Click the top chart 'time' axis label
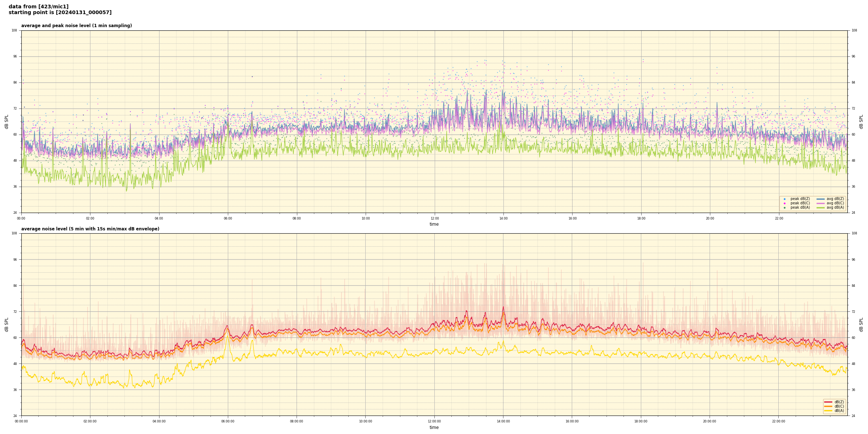This screenshot has height=434, width=868. click(x=434, y=224)
